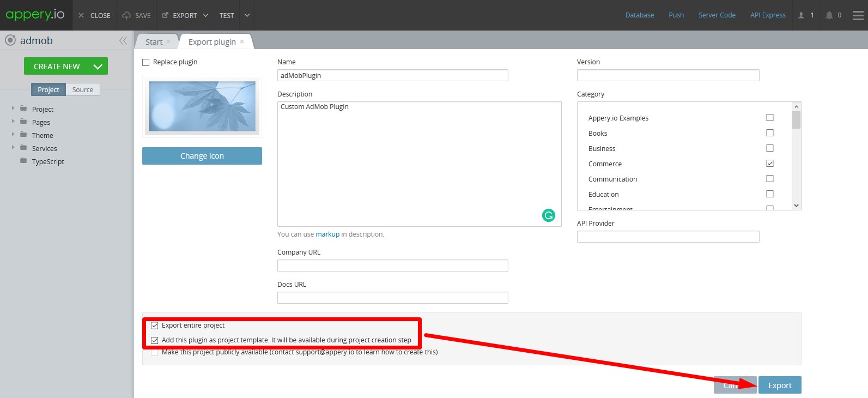Open the Database link
Viewport: 868px width, 398px height.
point(640,15)
